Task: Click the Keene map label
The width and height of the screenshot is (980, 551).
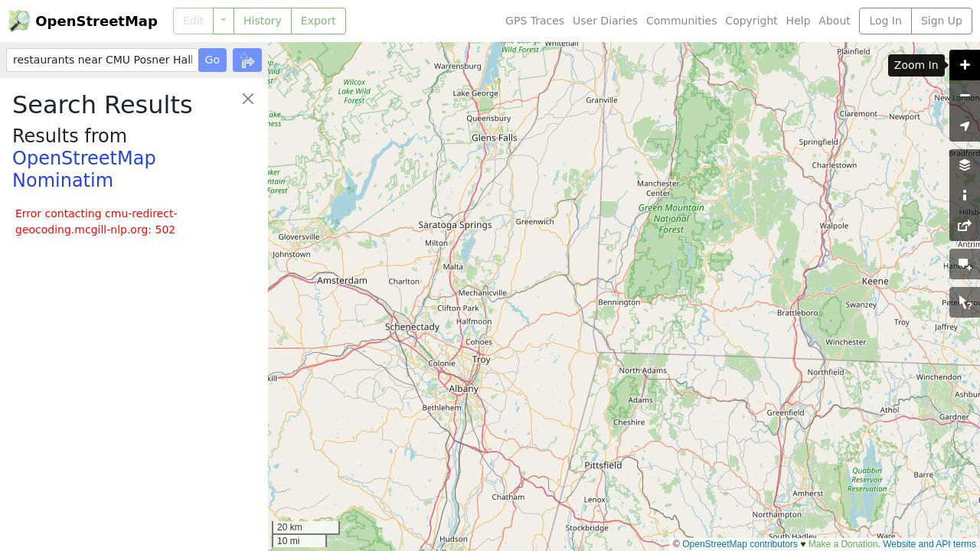Action: coord(875,282)
